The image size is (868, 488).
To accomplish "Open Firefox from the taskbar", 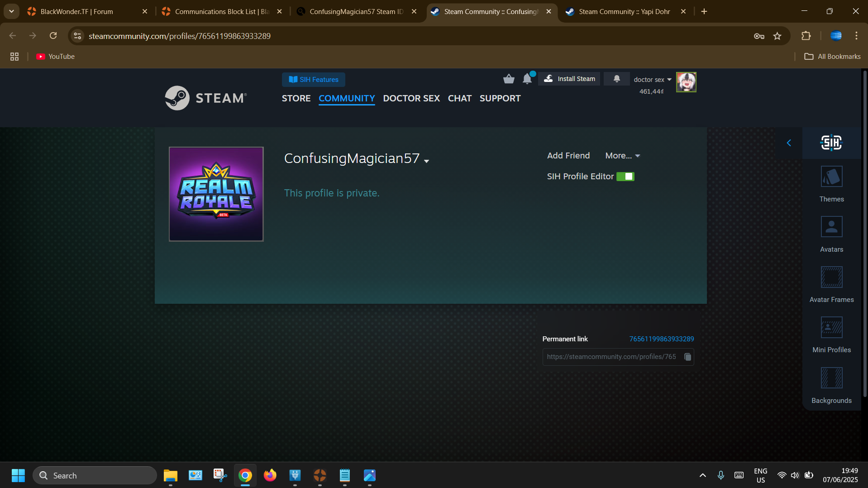I will (270, 475).
